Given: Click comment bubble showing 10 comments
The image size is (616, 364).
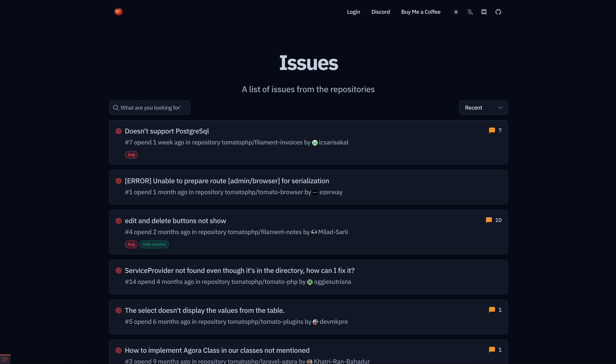Looking at the screenshot, I should pyautogui.click(x=489, y=220).
